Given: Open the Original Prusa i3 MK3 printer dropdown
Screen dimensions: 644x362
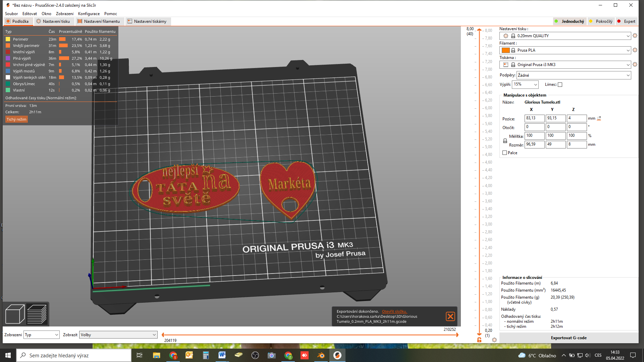Looking at the screenshot, I should tap(565, 65).
